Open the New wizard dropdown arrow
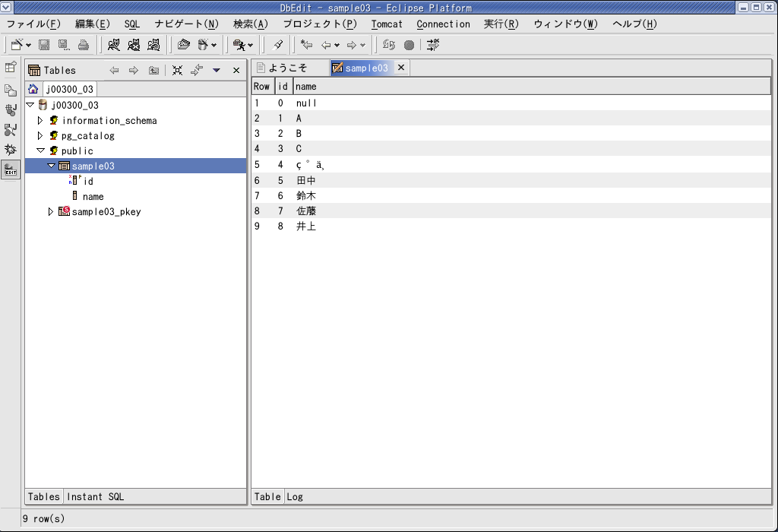778x532 pixels. point(28,46)
